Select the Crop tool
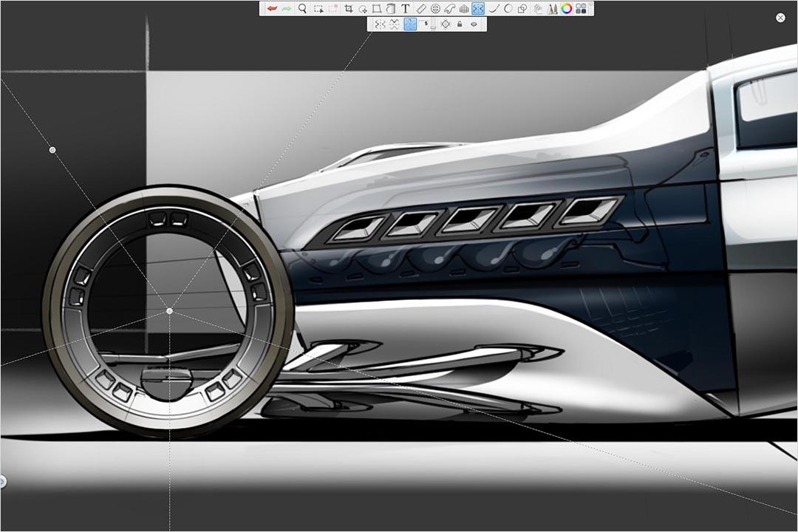 pyautogui.click(x=349, y=7)
